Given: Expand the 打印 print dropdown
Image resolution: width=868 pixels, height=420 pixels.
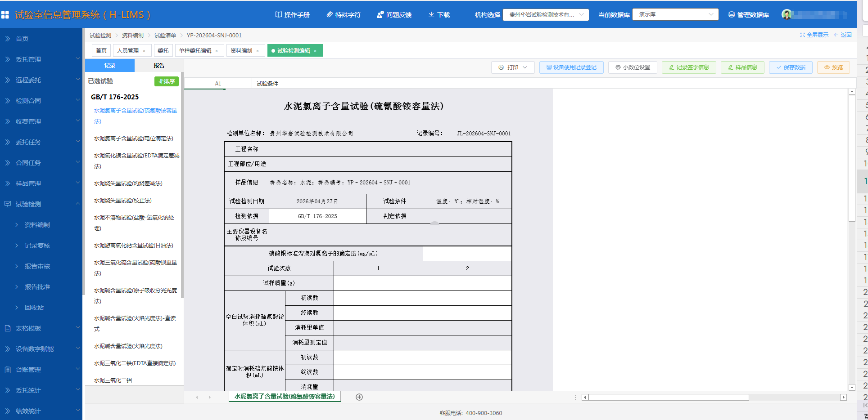Looking at the screenshot, I should tap(524, 67).
